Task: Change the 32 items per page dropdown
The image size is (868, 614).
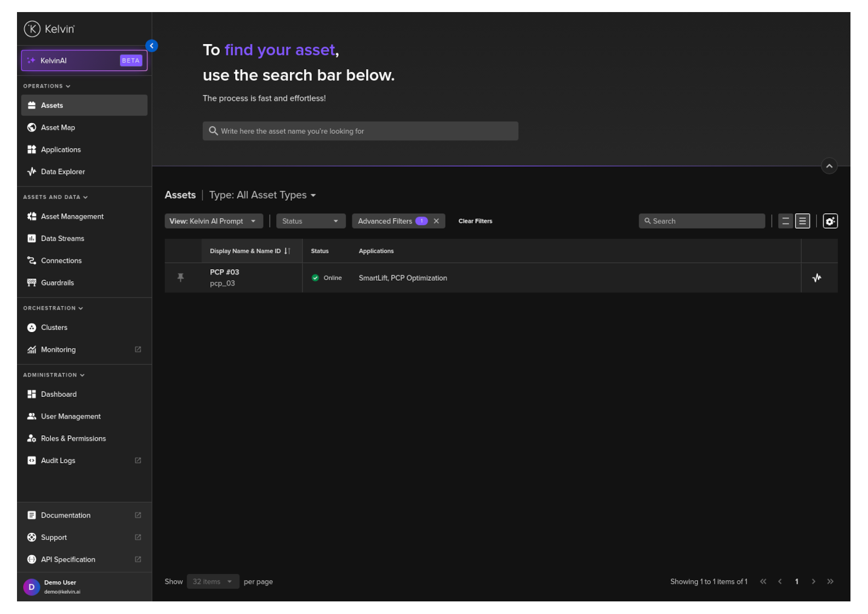Action: (x=213, y=582)
